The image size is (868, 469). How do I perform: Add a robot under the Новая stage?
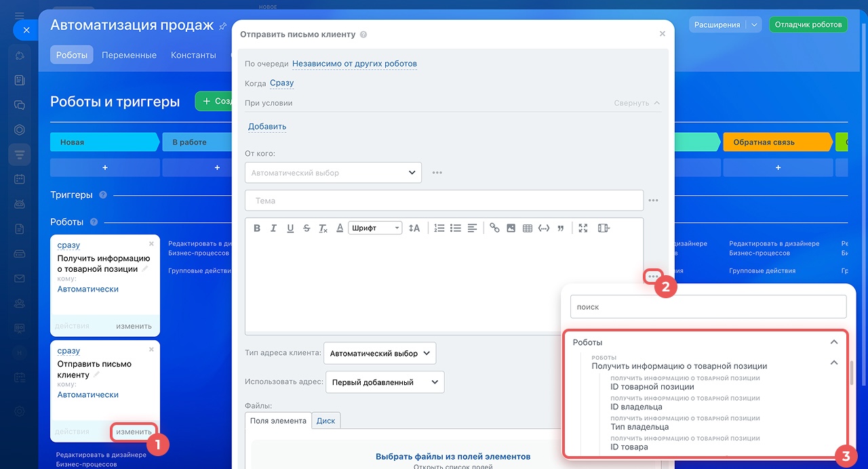coord(105,167)
